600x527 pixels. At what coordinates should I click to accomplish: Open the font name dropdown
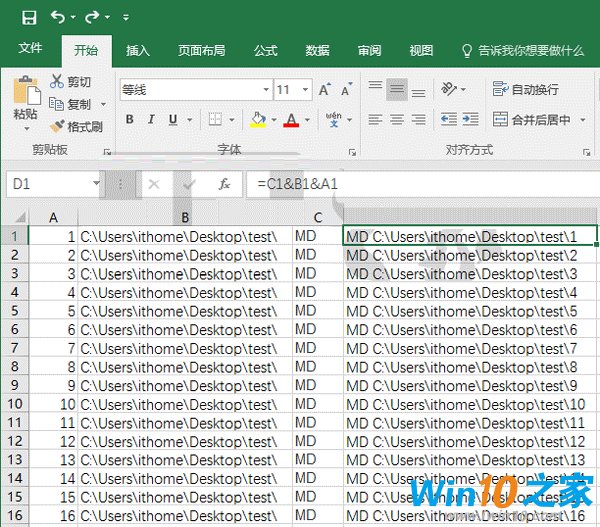click(264, 90)
